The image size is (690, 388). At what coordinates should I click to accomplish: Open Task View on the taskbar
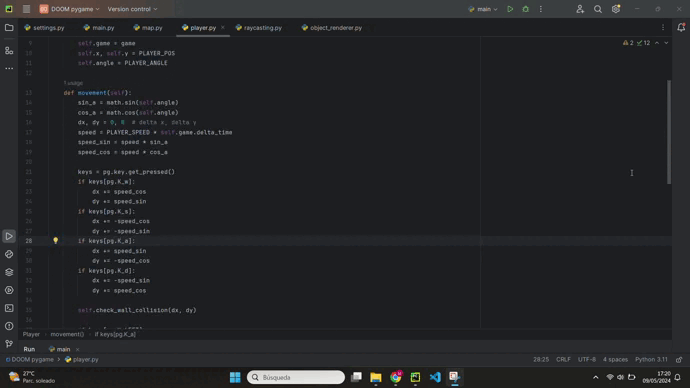(356, 377)
